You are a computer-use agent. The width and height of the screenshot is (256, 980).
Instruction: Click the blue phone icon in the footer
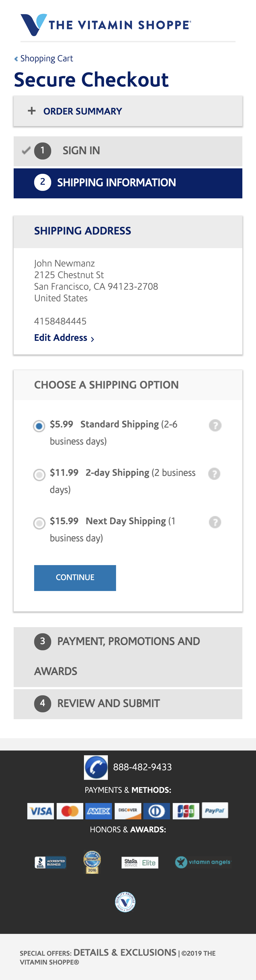click(96, 767)
